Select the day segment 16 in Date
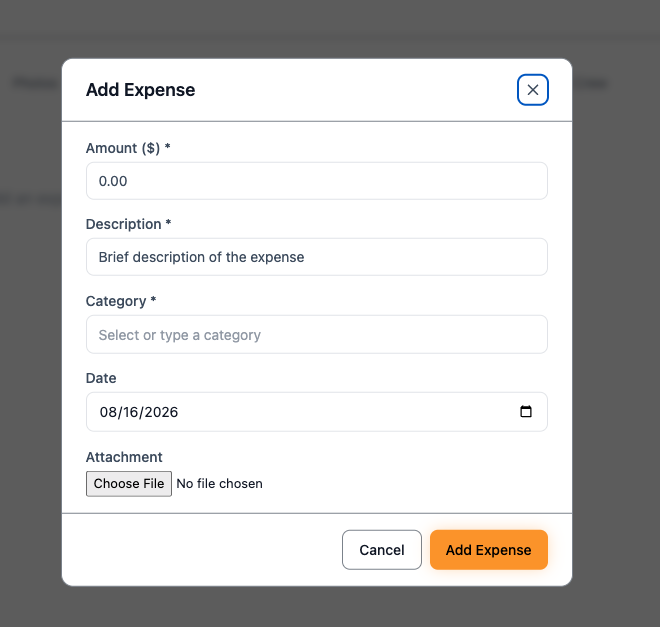The width and height of the screenshot is (660, 627). pos(130,412)
